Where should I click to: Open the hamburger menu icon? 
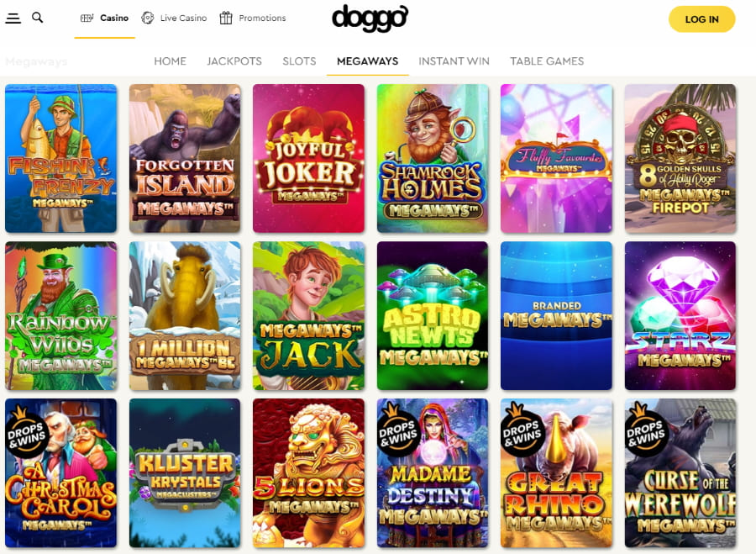tap(13, 18)
